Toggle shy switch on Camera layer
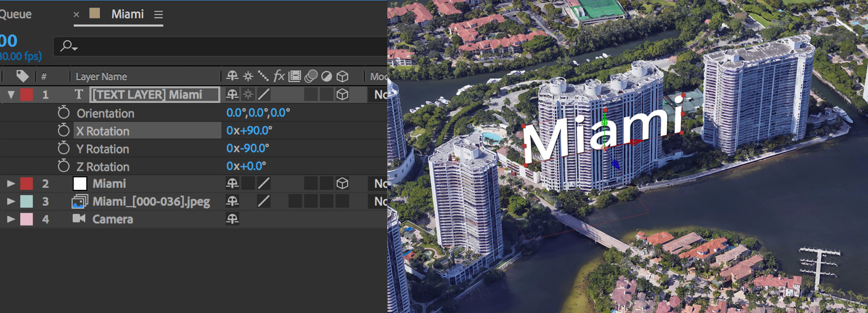This screenshot has width=868, height=313. pos(232,219)
